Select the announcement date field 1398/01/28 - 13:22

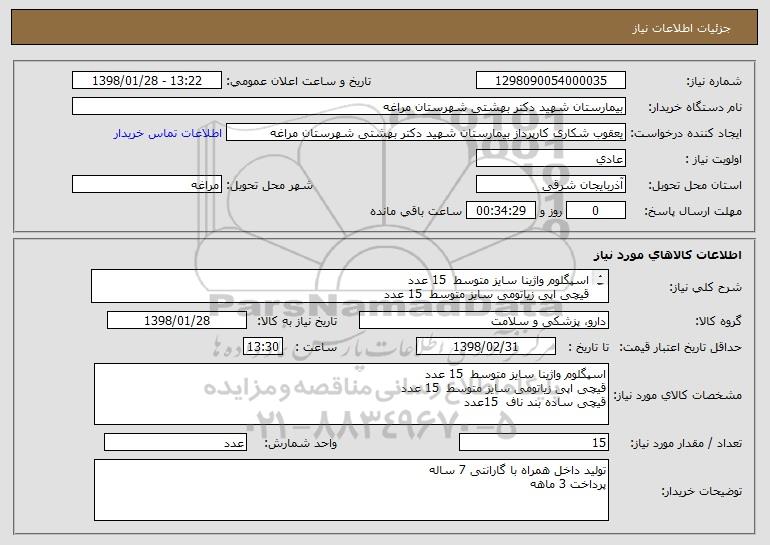(147, 80)
